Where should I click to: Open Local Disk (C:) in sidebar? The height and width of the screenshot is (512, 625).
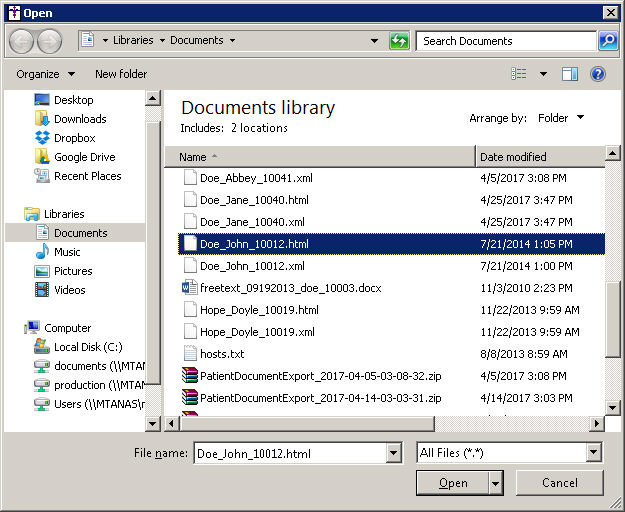tap(87, 347)
